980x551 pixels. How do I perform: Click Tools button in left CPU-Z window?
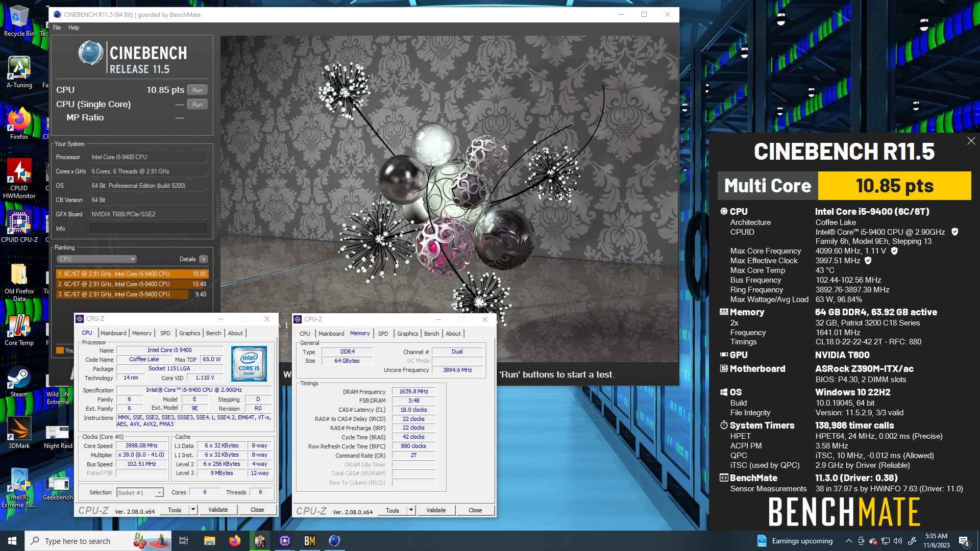[x=175, y=510]
